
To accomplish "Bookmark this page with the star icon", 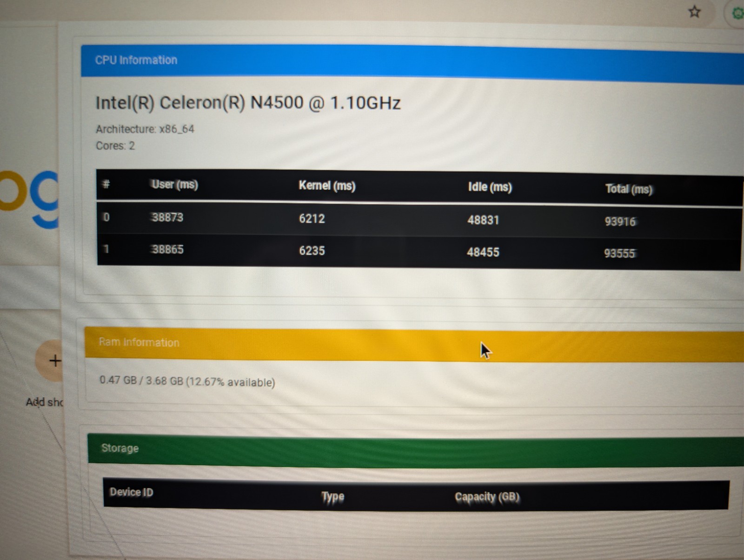I will [x=694, y=12].
